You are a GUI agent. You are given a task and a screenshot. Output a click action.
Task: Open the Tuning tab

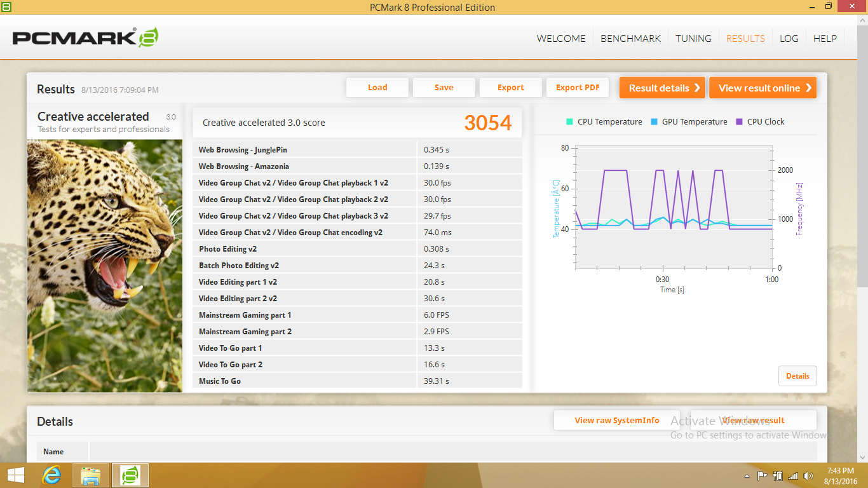pyautogui.click(x=693, y=38)
